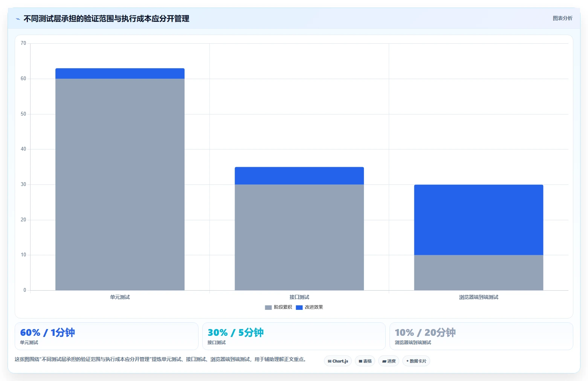Click the blue 浏览器端到端测试 bar segment
This screenshot has width=588, height=381.
pos(478,220)
